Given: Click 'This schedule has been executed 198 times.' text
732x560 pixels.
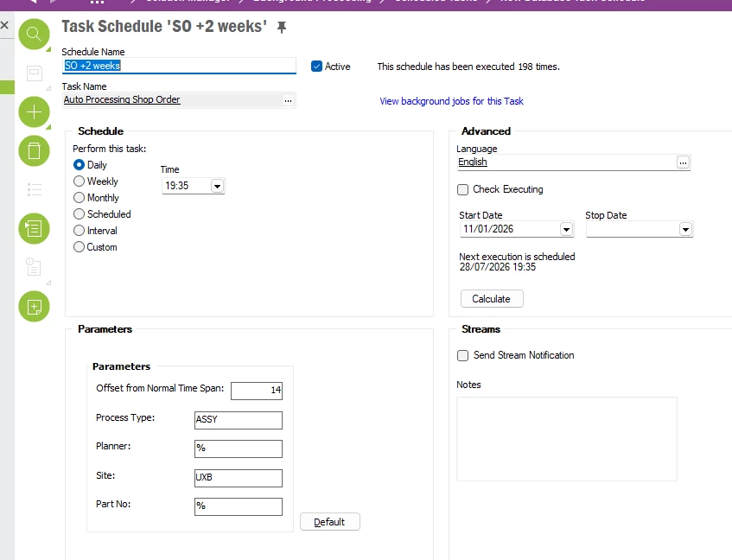Looking at the screenshot, I should [468, 67].
